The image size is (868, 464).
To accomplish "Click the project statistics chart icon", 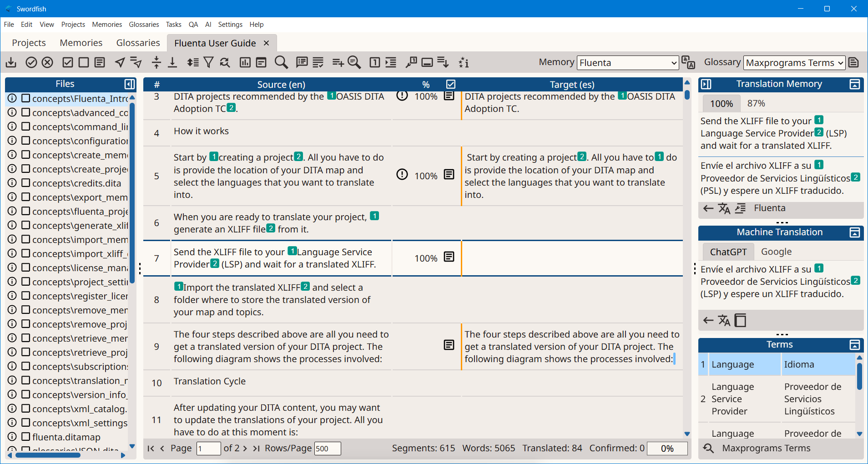I will (x=245, y=62).
